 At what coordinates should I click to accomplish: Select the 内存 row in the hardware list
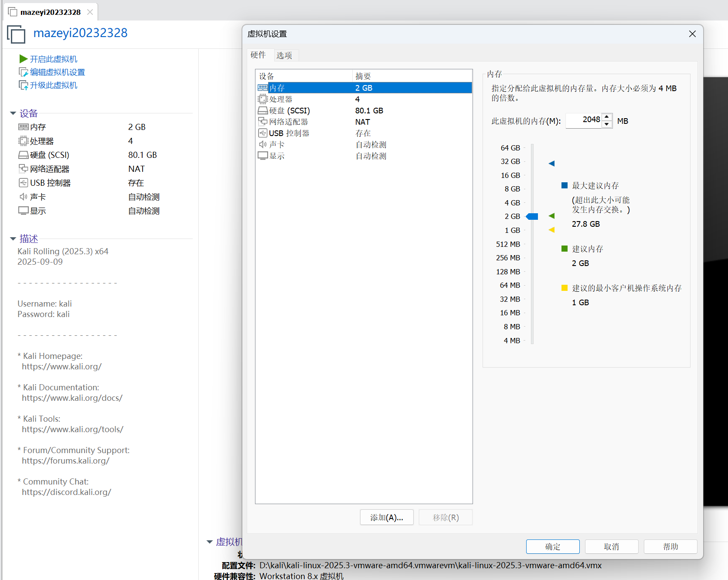pyautogui.click(x=364, y=88)
